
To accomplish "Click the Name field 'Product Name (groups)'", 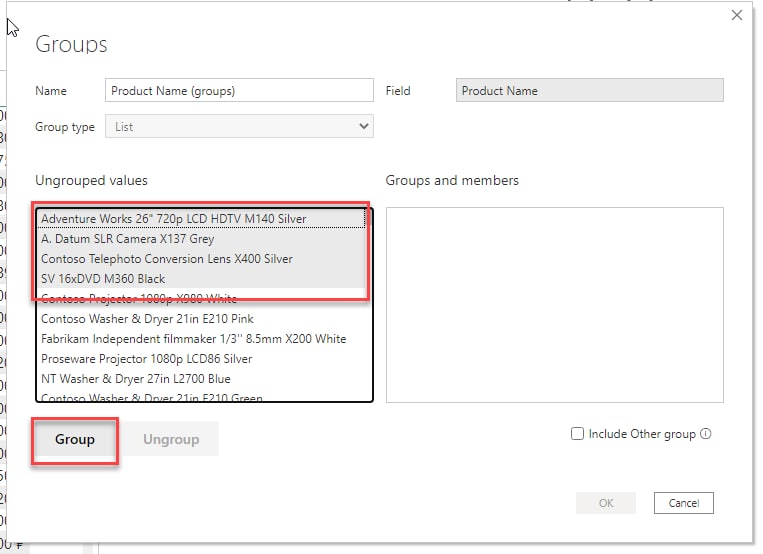I will [239, 91].
